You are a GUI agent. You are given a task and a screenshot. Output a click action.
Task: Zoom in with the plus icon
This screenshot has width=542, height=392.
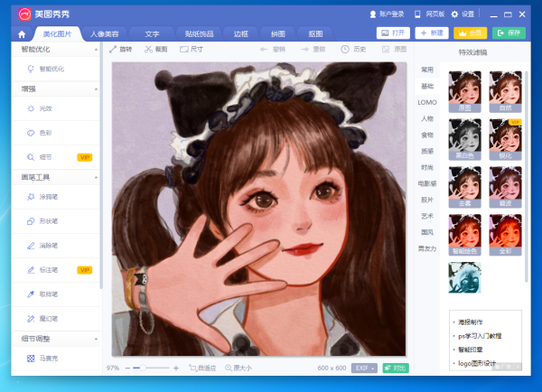176,369
